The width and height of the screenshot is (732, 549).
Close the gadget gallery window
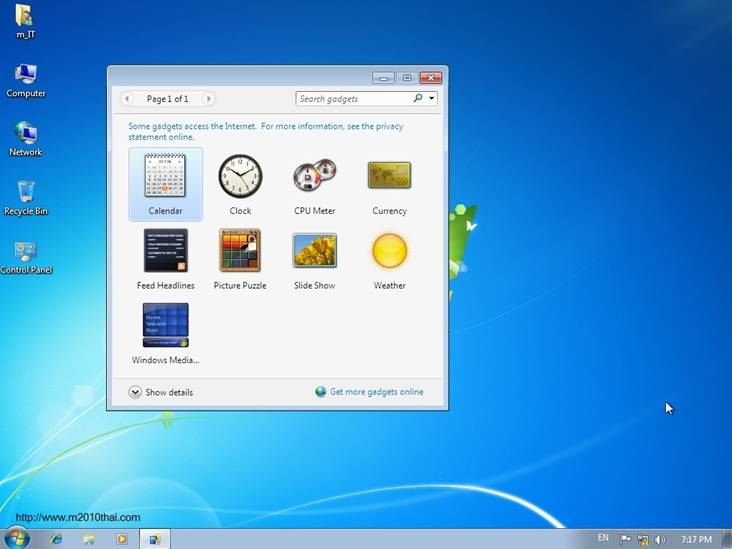(x=431, y=77)
